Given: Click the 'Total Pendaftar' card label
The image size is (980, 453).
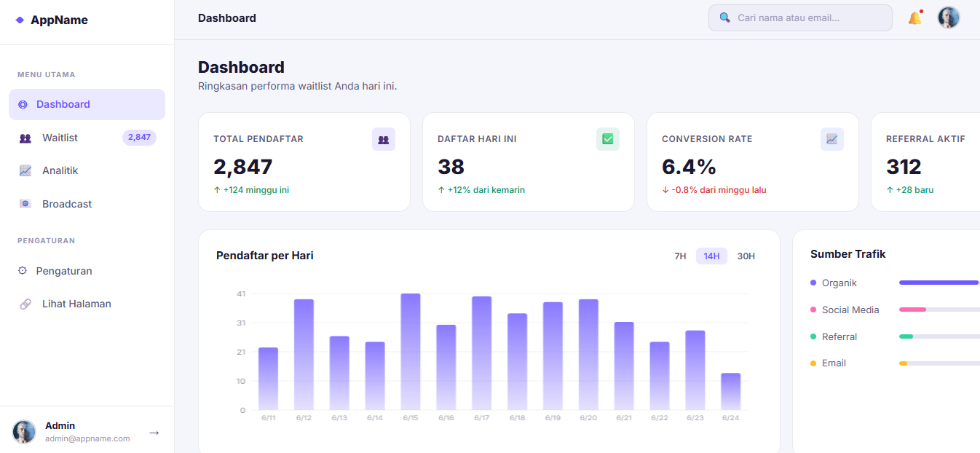Looking at the screenshot, I should click(x=258, y=139).
